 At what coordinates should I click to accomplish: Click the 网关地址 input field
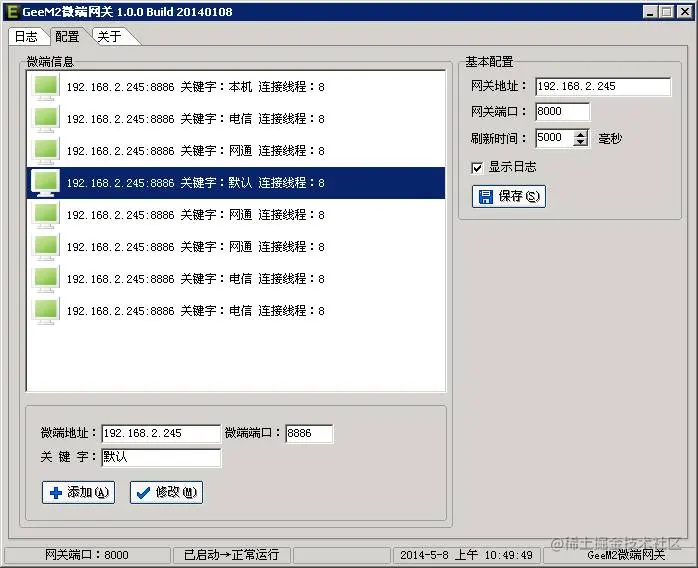(603, 86)
